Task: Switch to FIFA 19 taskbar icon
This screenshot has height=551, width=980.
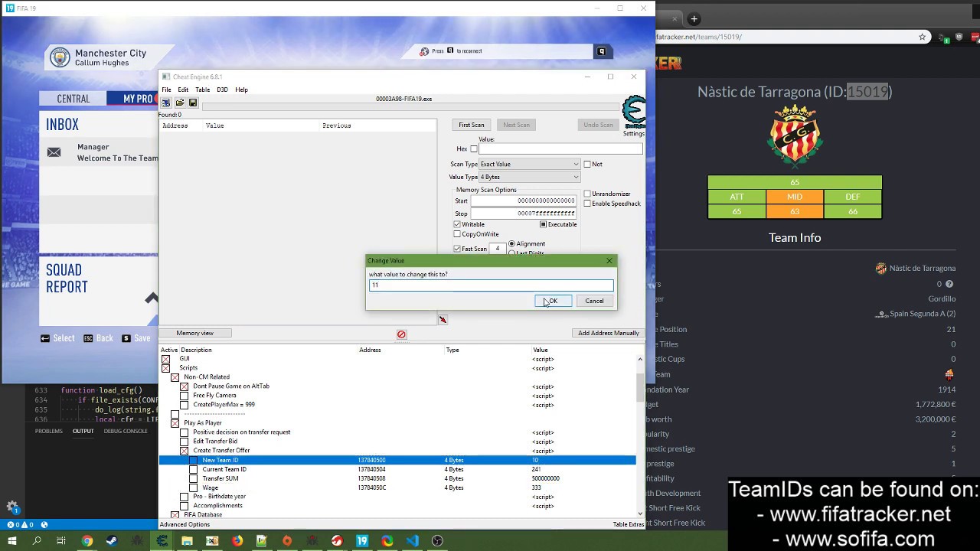Action: coord(362,541)
